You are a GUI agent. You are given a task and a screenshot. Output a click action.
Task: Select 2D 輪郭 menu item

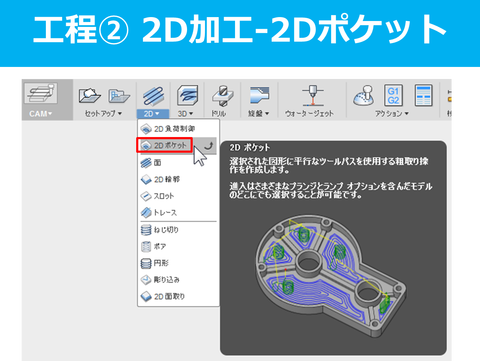click(178, 179)
